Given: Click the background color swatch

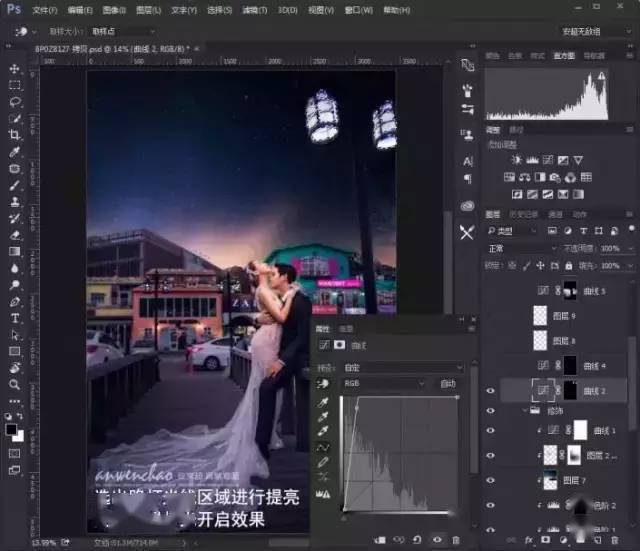Looking at the screenshot, I should pos(19,436).
